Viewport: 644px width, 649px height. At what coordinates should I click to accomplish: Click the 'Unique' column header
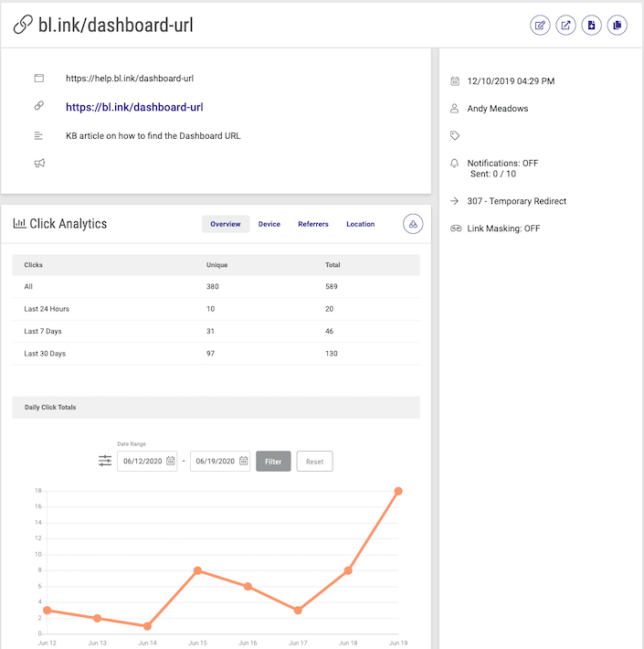pos(216,265)
